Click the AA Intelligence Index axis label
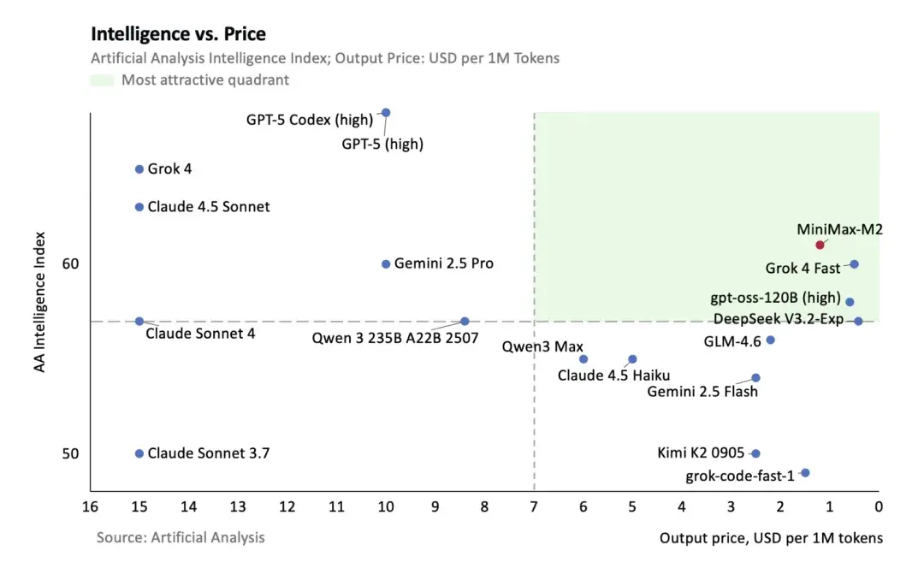This screenshot has width=924, height=568. 38,302
